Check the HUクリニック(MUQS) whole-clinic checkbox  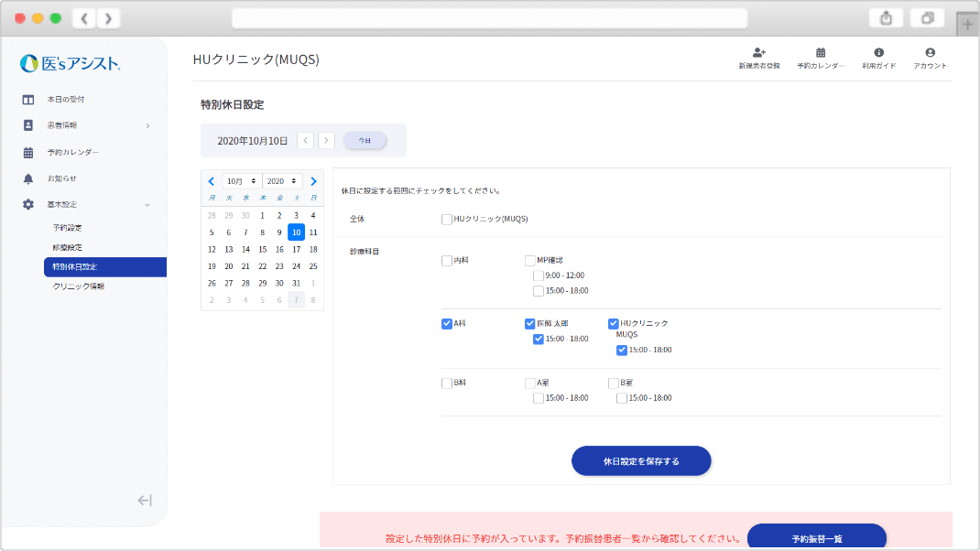pos(447,219)
